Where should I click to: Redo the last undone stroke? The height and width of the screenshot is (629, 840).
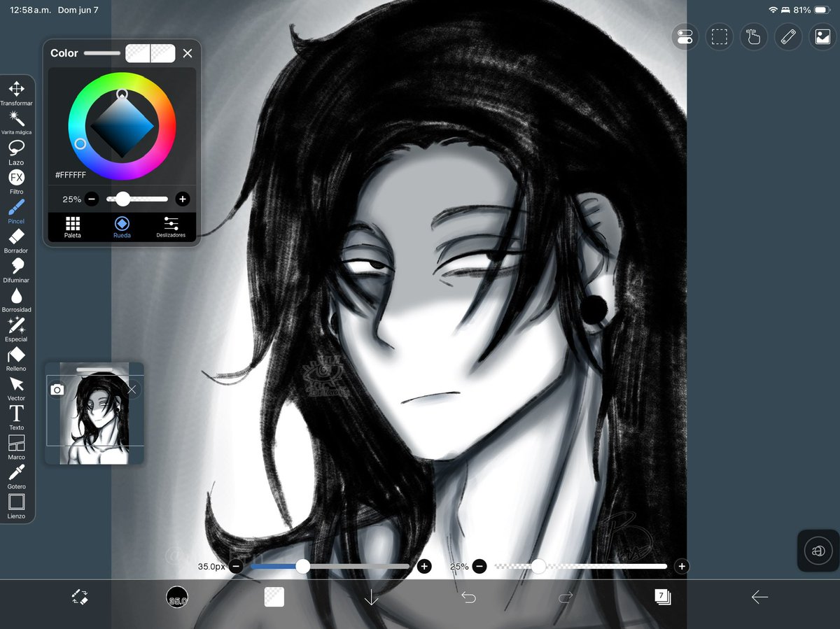point(566,597)
